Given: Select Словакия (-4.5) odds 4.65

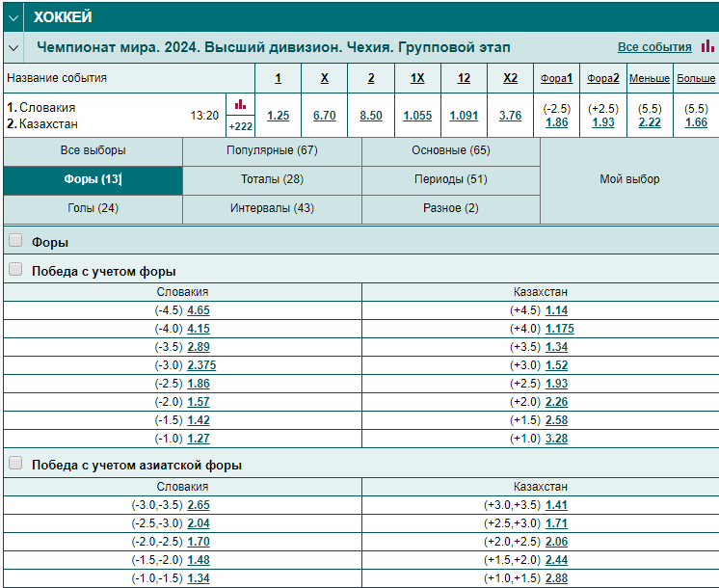Looking at the screenshot, I should click(x=199, y=310).
